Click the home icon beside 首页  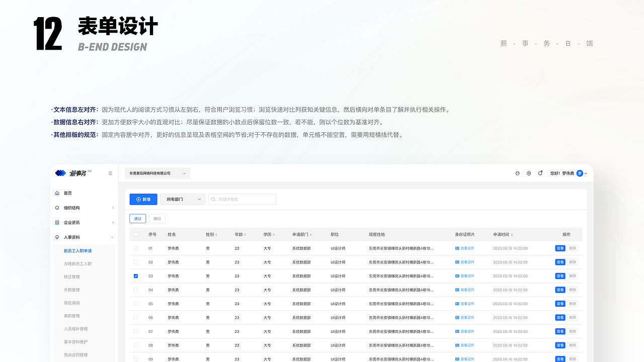[57, 193]
